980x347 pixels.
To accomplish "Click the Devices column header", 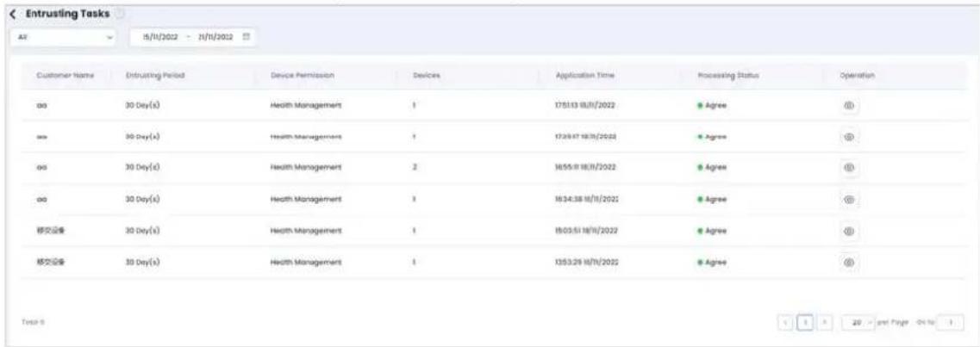I will pos(427,76).
